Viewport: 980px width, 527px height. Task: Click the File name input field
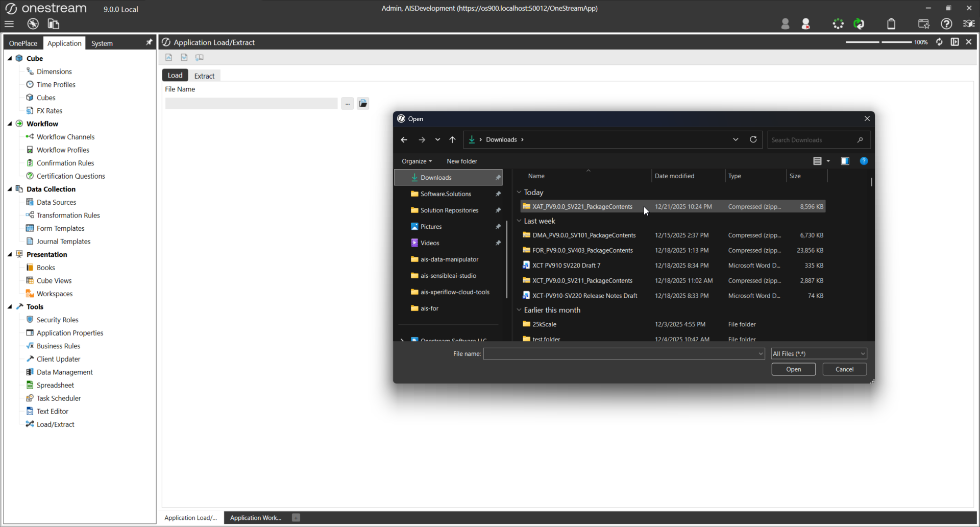click(x=620, y=353)
